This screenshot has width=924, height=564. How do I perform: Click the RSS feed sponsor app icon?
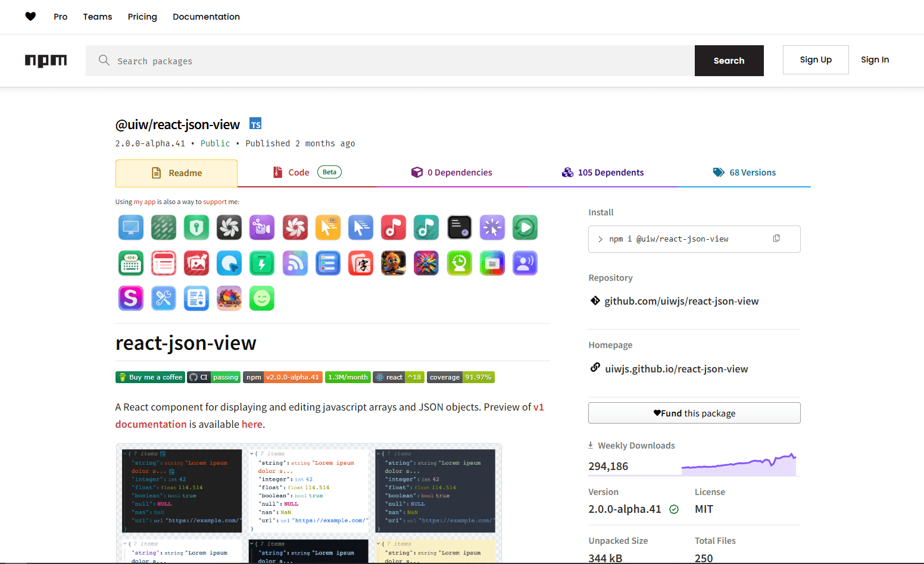(295, 263)
